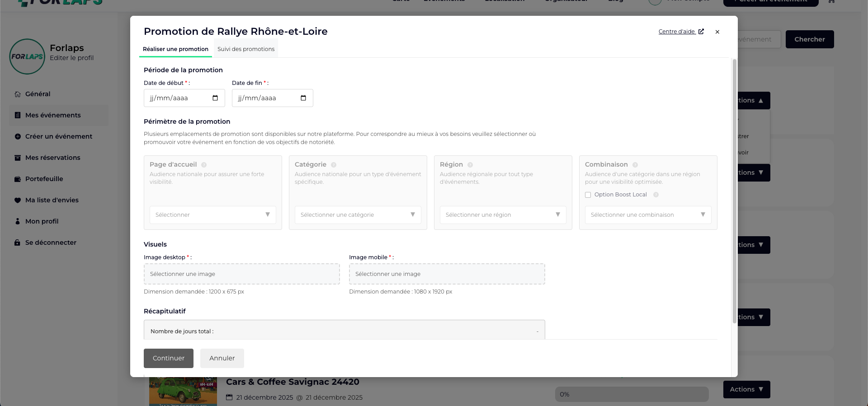Expand the Sélectionner une catégorie dropdown
868x406 pixels.
tap(358, 215)
